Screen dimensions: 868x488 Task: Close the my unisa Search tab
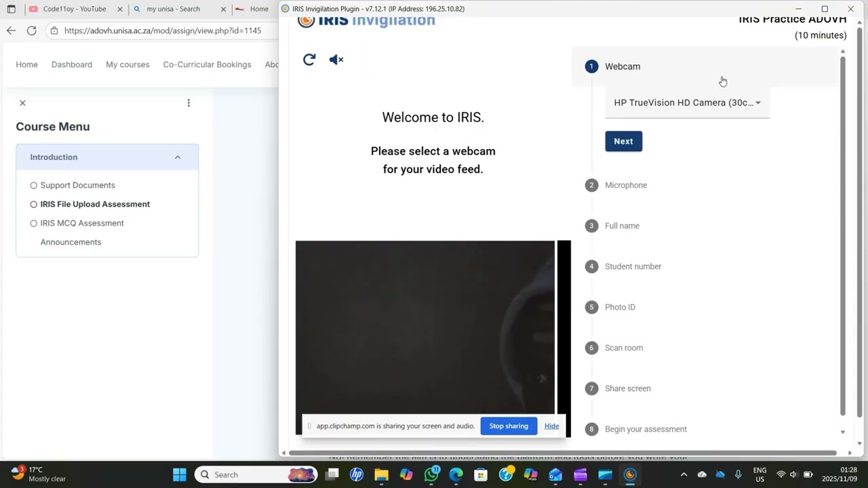[x=223, y=9]
